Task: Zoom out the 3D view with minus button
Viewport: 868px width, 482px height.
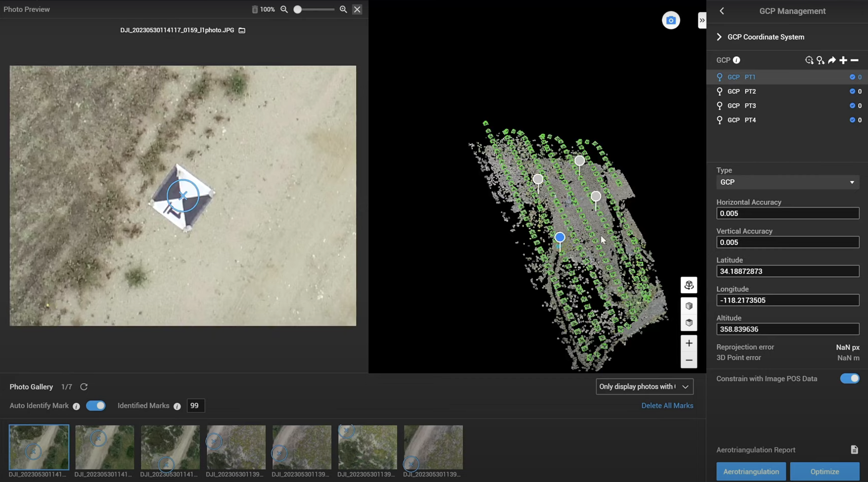Action: point(689,360)
